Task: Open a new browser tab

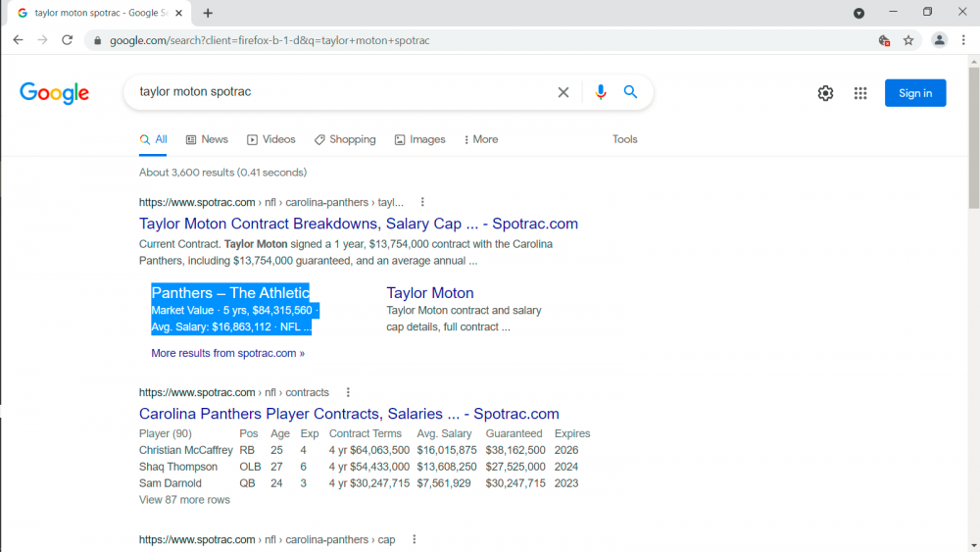Action: (x=208, y=13)
